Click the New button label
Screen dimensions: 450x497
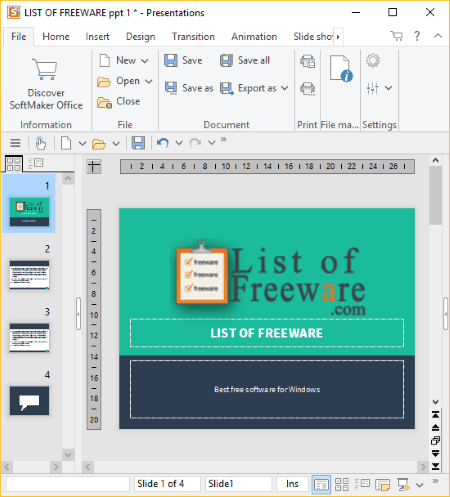tap(126, 60)
